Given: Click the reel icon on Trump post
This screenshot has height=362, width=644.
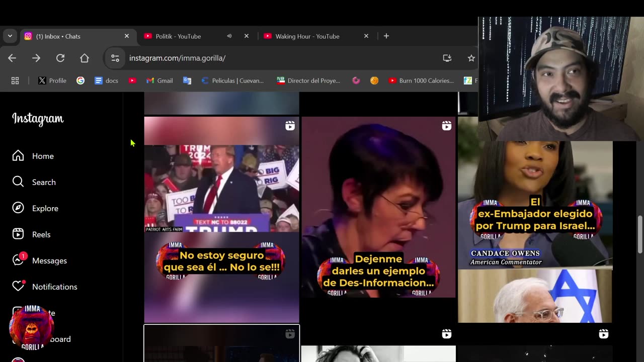Looking at the screenshot, I should (x=290, y=126).
